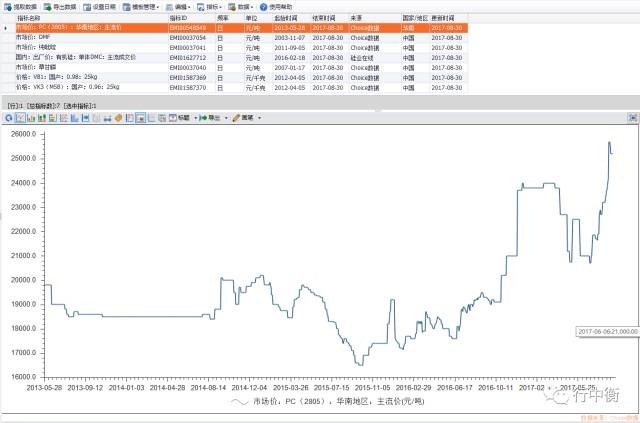Viewport: 640px width, 423px height.
Task: Click the 2015-11-05 x-axis label
Action: pos(372,388)
